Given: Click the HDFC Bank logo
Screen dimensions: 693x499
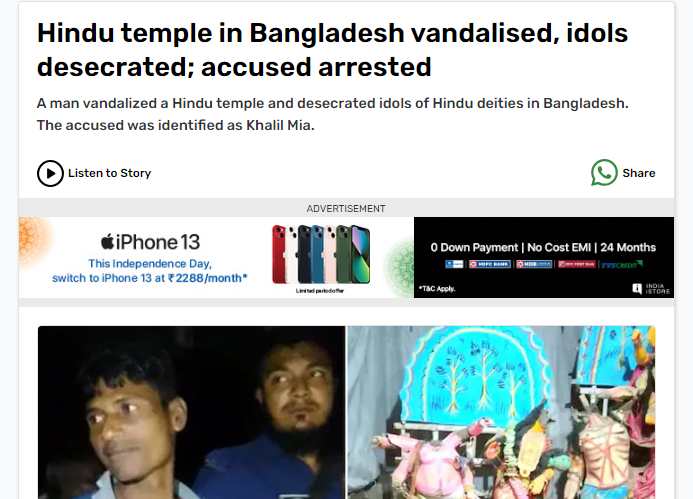Looking at the screenshot, I should (x=490, y=264).
